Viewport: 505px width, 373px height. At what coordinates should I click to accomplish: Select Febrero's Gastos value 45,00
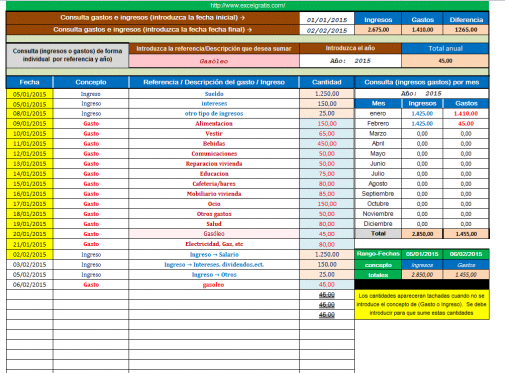click(466, 124)
